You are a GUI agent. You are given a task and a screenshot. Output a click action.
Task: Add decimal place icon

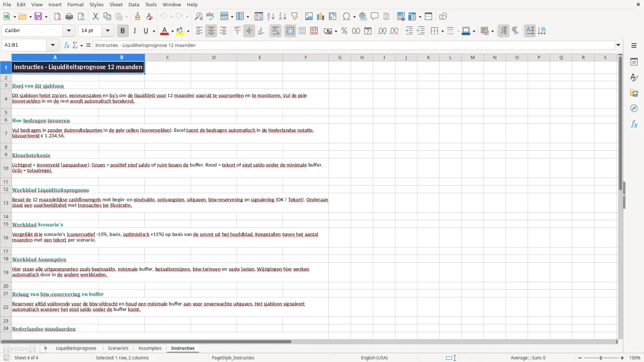tap(383, 31)
